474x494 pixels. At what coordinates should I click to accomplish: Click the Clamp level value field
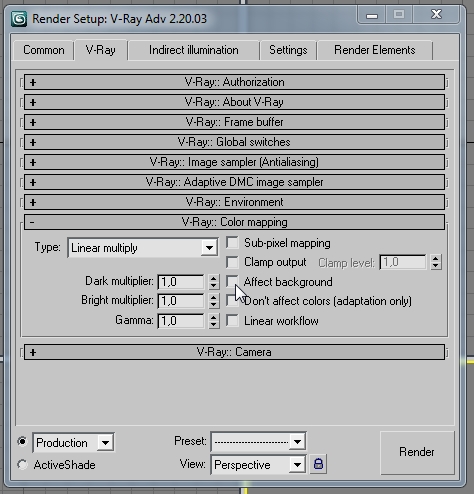pyautogui.click(x=403, y=262)
